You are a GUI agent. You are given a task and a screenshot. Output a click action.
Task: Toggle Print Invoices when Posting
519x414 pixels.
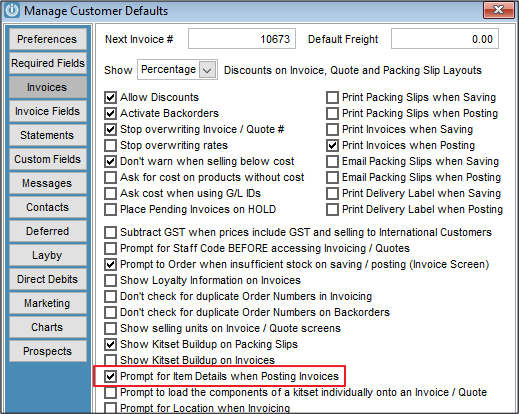click(332, 145)
